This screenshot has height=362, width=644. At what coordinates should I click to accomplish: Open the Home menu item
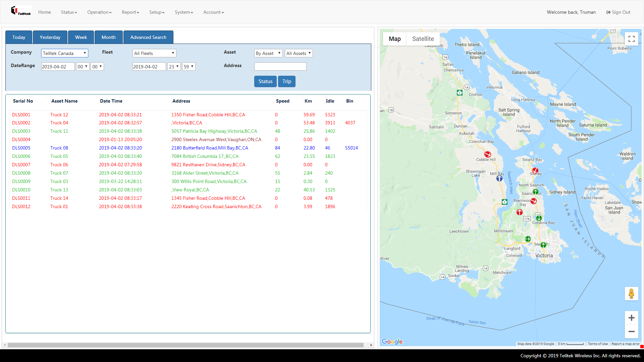click(45, 12)
